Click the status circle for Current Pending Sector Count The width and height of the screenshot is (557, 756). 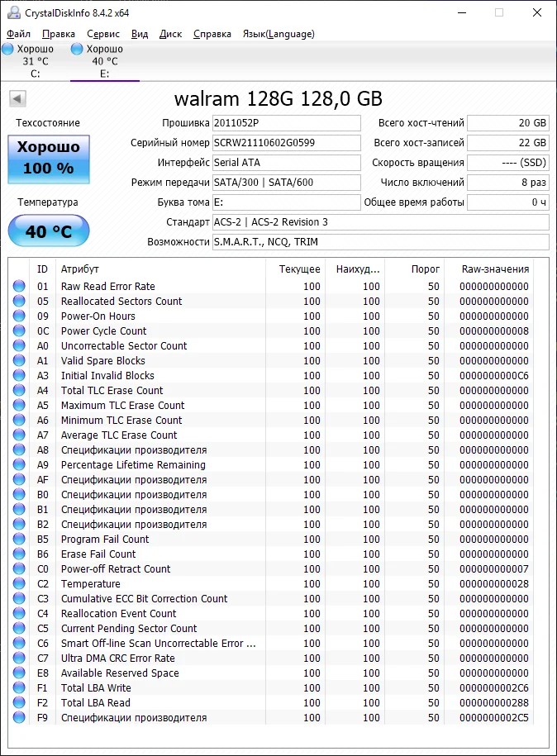click(19, 628)
